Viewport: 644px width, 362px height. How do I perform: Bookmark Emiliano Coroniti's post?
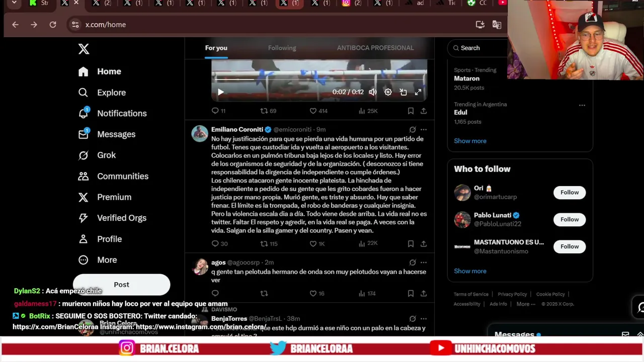pyautogui.click(x=411, y=243)
